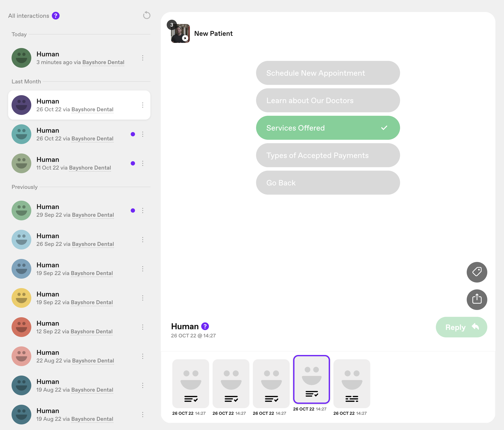Open the All interactions help icon
Screen dimensions: 504x430
[56, 16]
